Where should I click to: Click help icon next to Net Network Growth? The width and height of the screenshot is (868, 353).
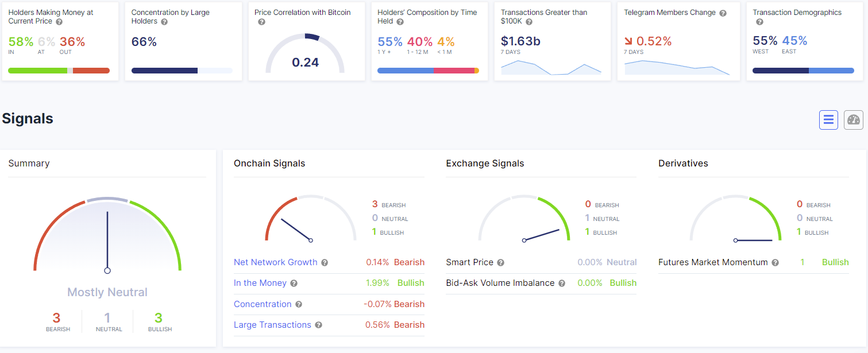325,263
